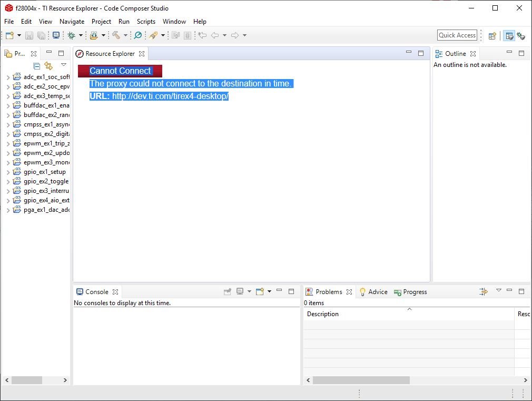
Task: Open the View menu
Action: 45,22
